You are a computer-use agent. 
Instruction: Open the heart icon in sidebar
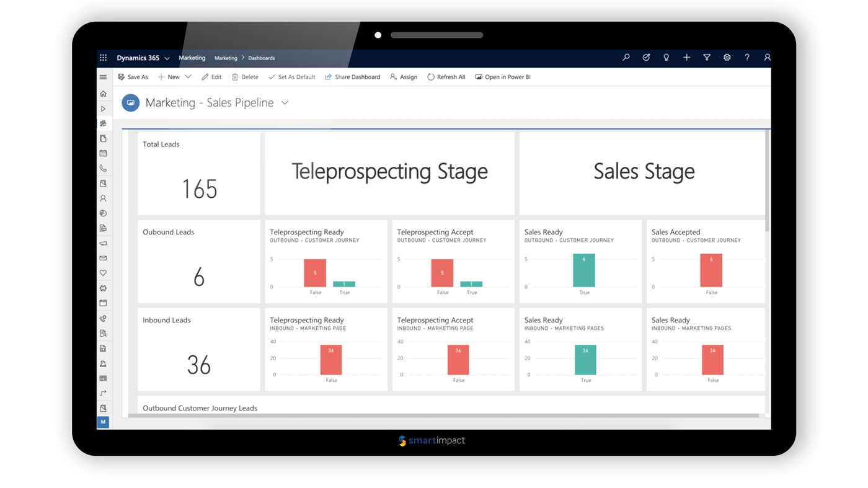tap(103, 273)
